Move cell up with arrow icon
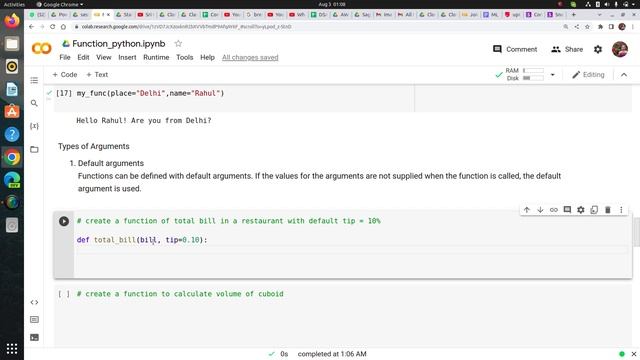 tap(527, 210)
